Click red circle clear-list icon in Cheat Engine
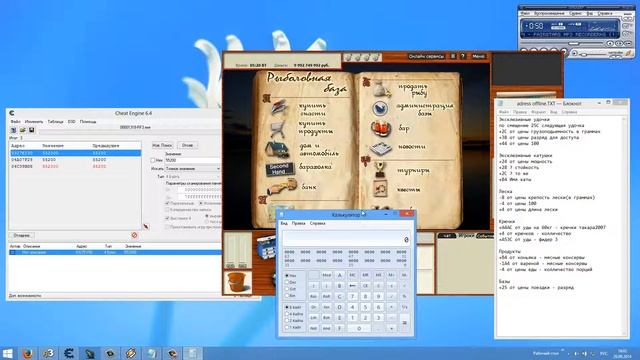This screenshot has height=360, width=640. click(x=134, y=235)
